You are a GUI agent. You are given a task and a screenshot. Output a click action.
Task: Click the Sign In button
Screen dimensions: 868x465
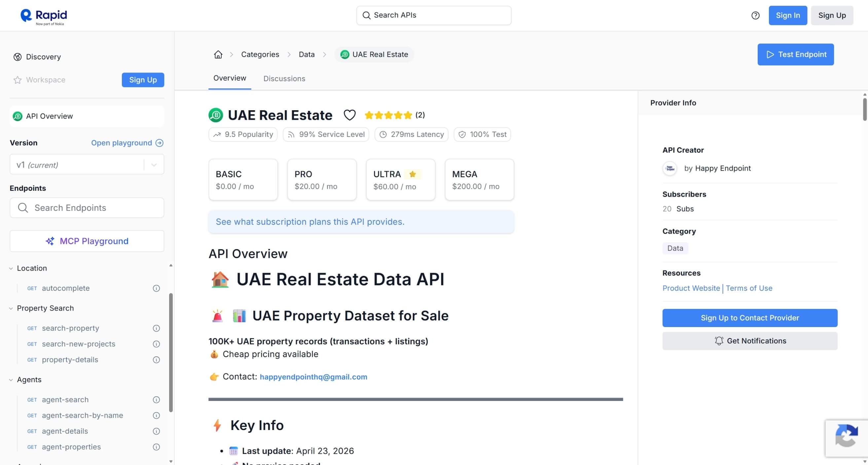[788, 16]
